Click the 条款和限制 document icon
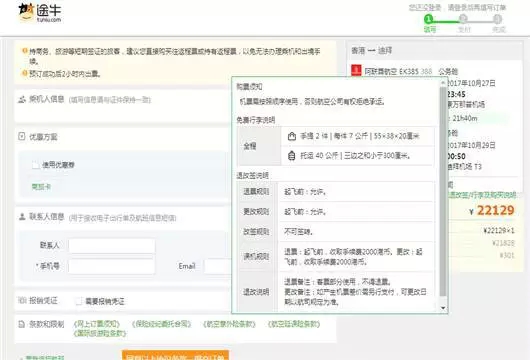This screenshot has width=530, height=360. click(x=22, y=324)
